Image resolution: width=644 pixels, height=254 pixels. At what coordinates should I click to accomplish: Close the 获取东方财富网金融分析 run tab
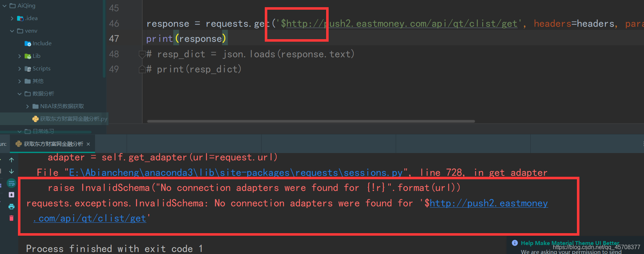click(88, 144)
